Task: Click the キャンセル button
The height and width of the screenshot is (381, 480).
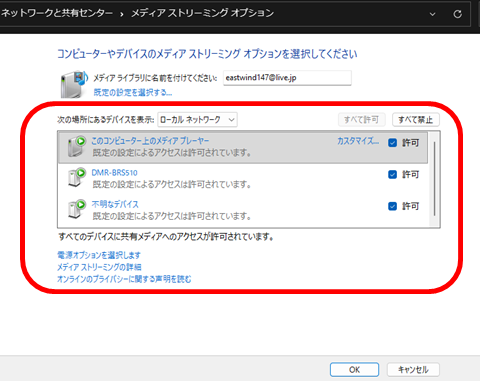Action: tap(413, 369)
